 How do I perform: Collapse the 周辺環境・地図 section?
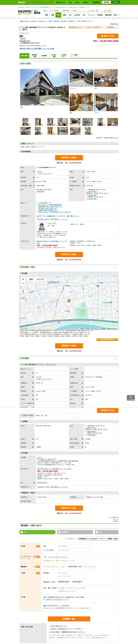point(115,267)
